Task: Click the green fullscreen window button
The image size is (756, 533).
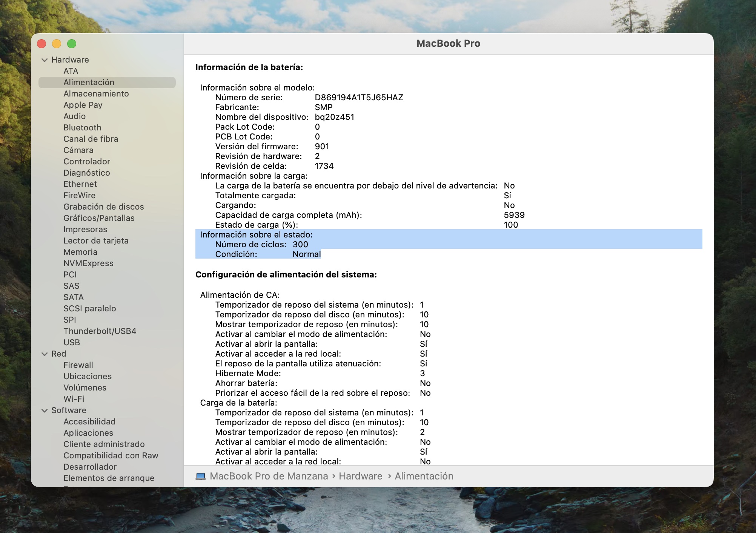Action: [72, 44]
